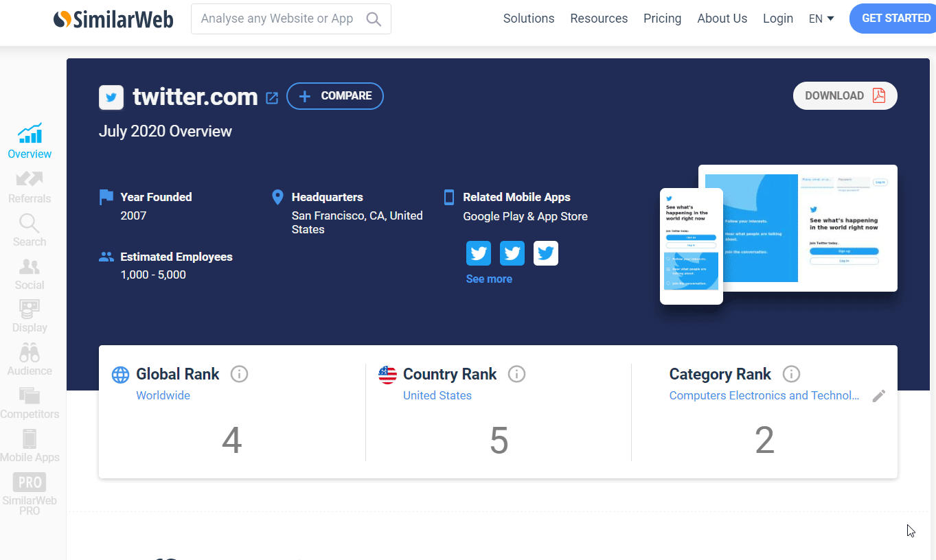Click the July 2020 Overview text

pyautogui.click(x=165, y=131)
